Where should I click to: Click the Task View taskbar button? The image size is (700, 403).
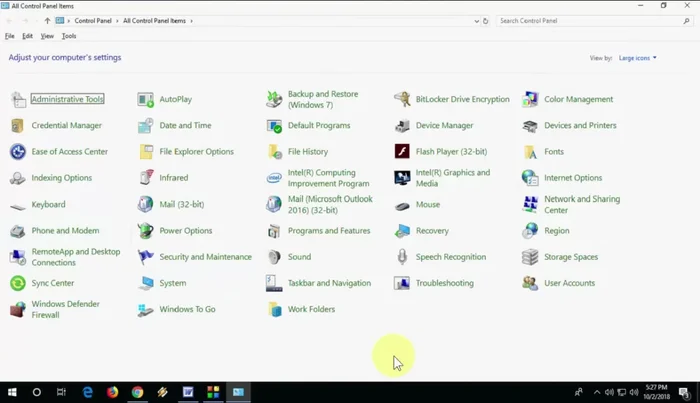[62, 392]
